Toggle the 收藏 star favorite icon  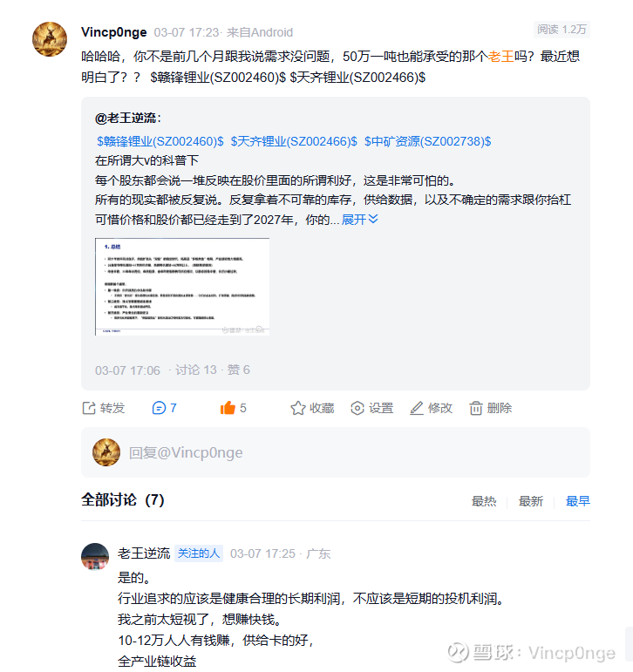298,408
